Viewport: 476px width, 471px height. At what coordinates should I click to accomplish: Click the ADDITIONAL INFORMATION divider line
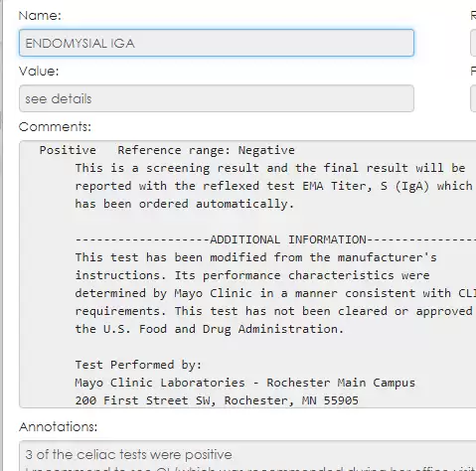(x=275, y=239)
